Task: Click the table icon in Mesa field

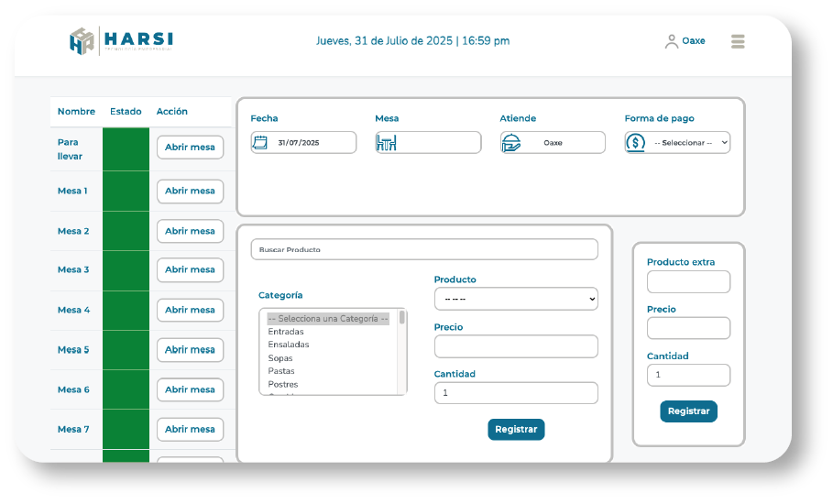Action: pos(386,142)
